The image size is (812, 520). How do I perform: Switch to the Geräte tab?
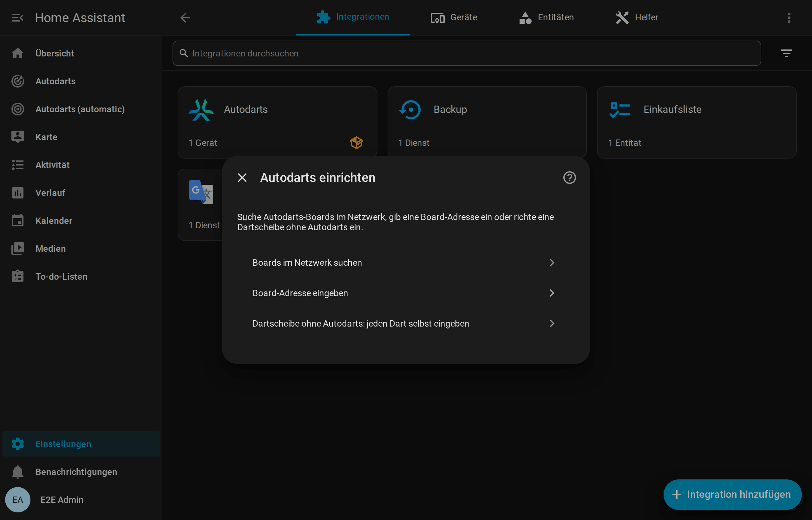(x=454, y=17)
